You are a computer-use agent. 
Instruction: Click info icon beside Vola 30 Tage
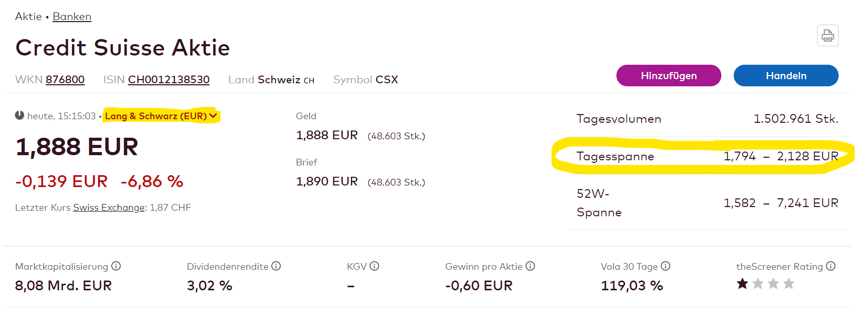[x=666, y=266]
